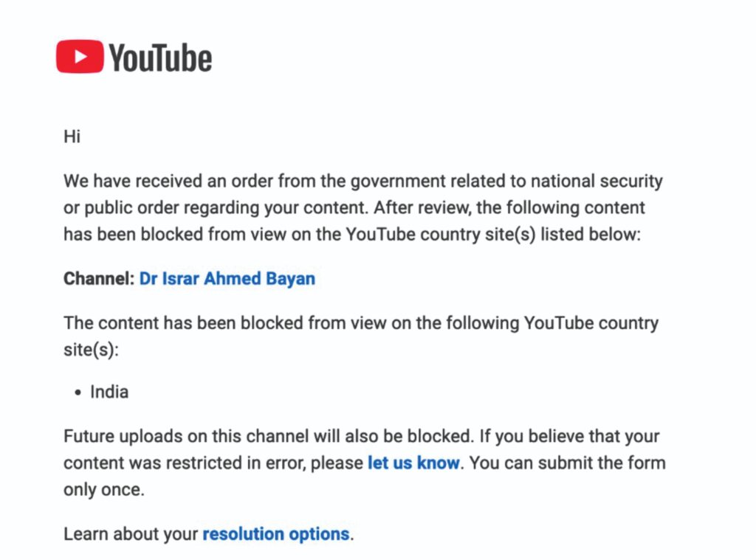
Task: Click the YouTube wordmark beside the logo
Action: pos(160,58)
